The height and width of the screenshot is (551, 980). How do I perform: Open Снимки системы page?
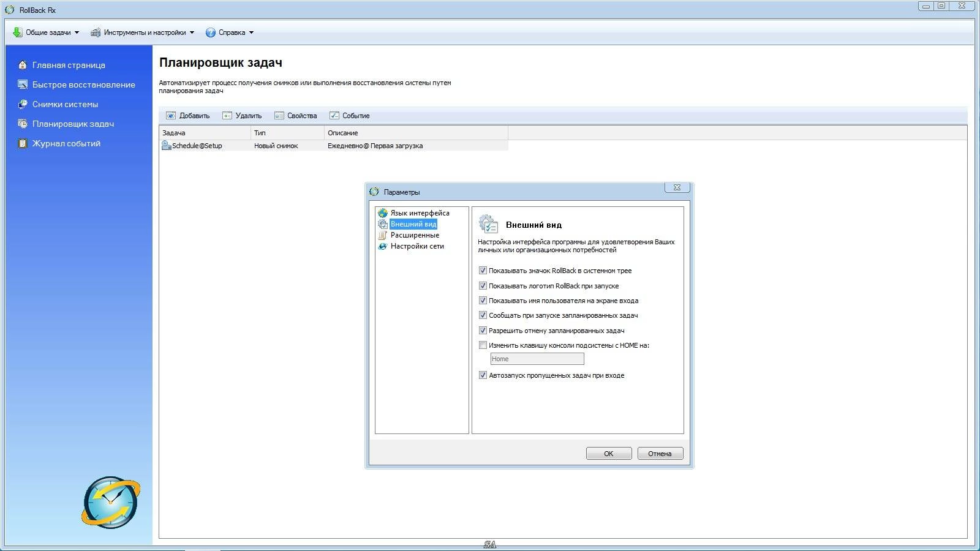click(65, 104)
